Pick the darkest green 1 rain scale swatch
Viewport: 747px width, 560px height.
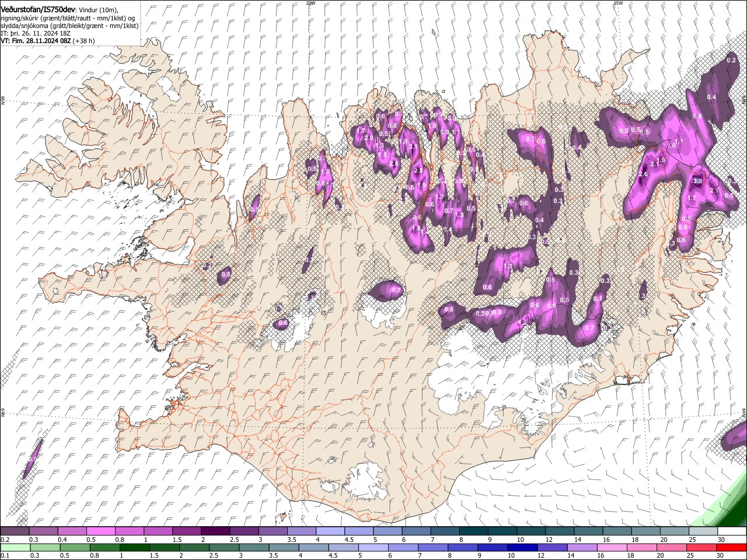134,548
